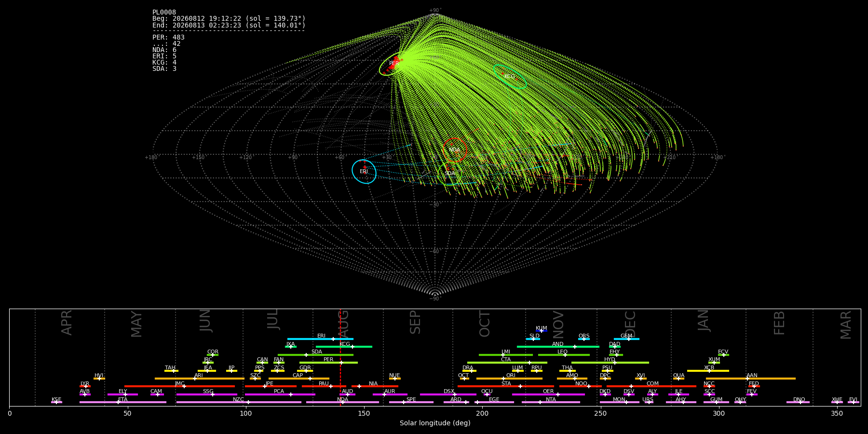Click the NTA shower bar in November
The height and width of the screenshot is (434, 868).
(551, 402)
